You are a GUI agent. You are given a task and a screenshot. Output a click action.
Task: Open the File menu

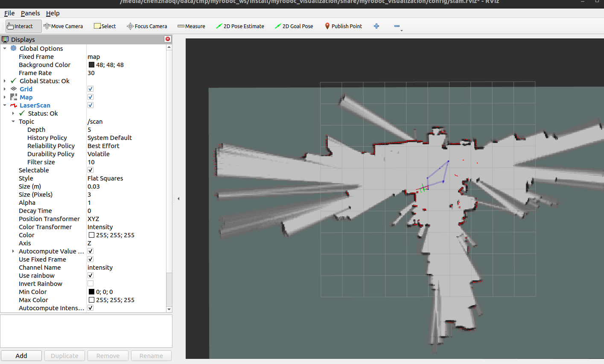coord(9,13)
